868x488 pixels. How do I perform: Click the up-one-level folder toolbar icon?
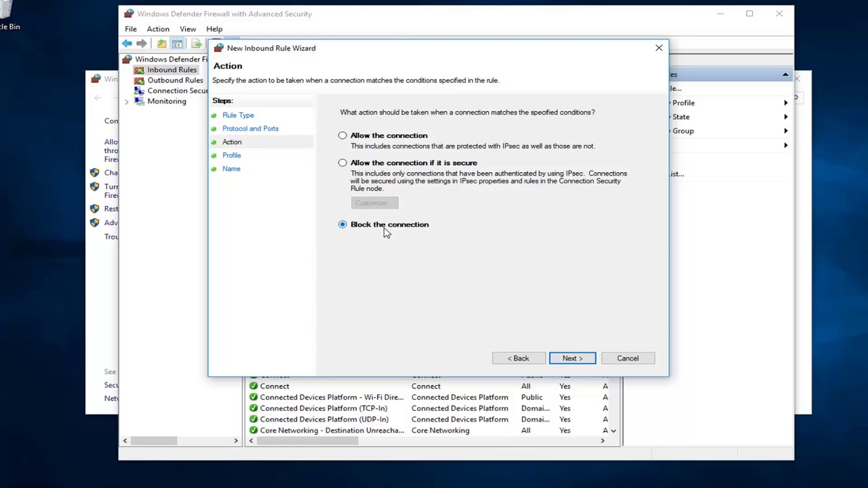pyautogui.click(x=161, y=43)
